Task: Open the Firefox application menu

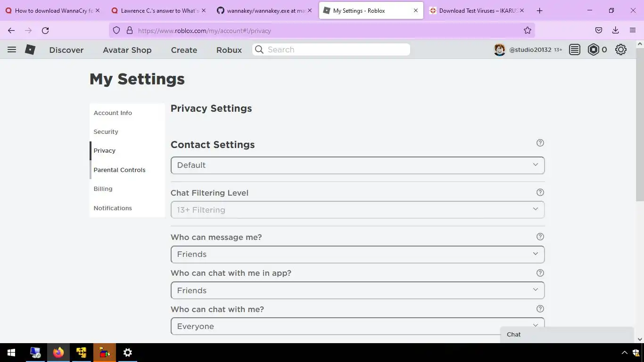Action: [x=633, y=31]
